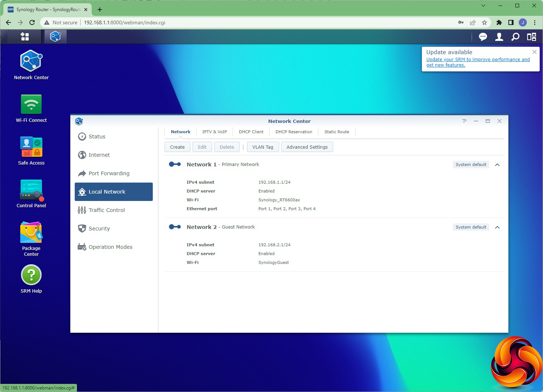Open help for Network Center window
This screenshot has height=392, width=543.
point(464,121)
